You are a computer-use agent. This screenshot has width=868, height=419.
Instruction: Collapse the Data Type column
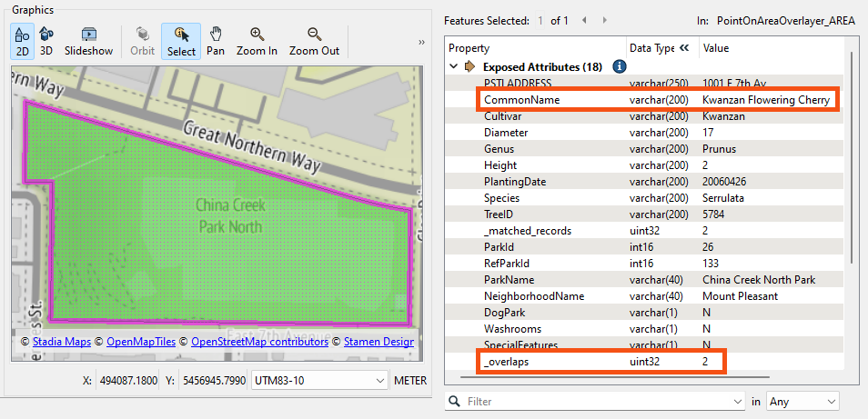(683, 48)
